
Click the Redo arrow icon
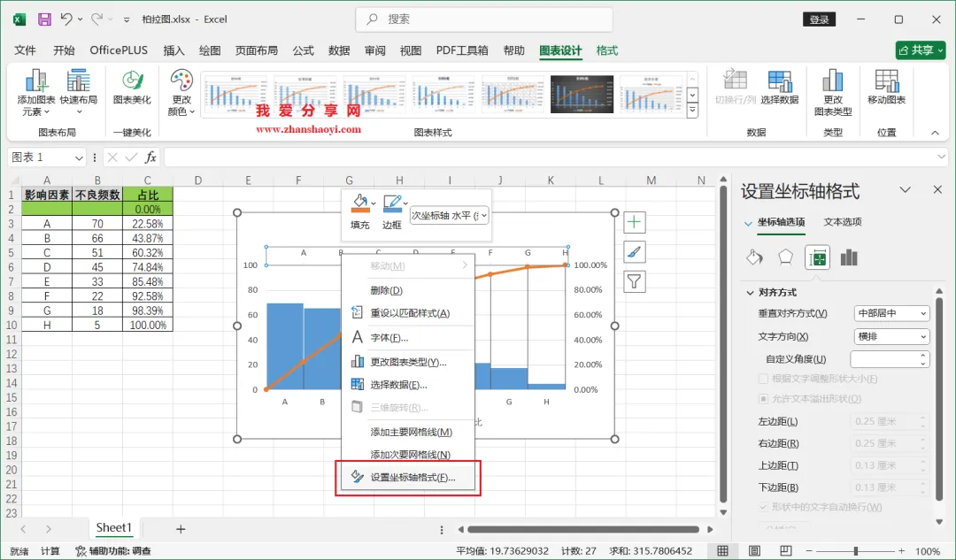point(97,19)
